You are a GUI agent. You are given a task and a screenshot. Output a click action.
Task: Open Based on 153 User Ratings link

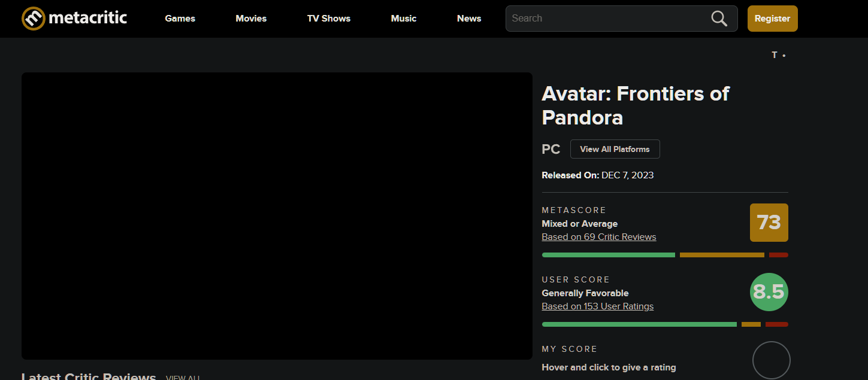coord(598,306)
